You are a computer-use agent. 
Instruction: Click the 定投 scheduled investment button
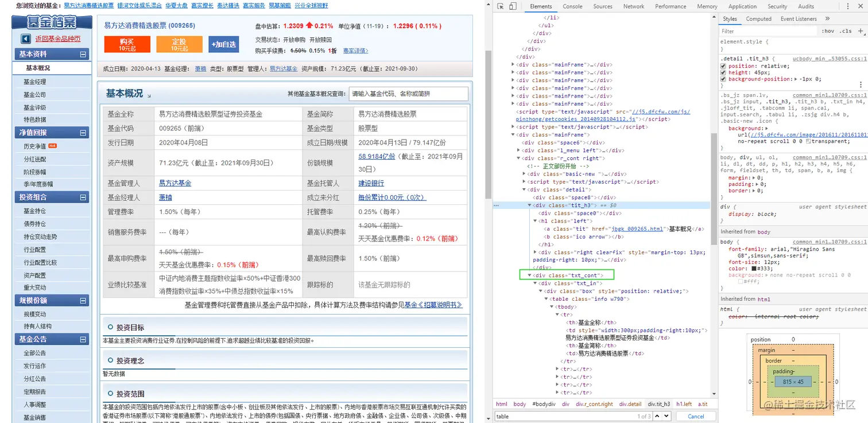click(x=179, y=44)
